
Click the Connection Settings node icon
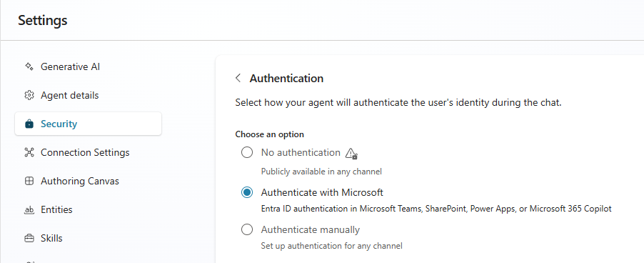click(x=29, y=152)
